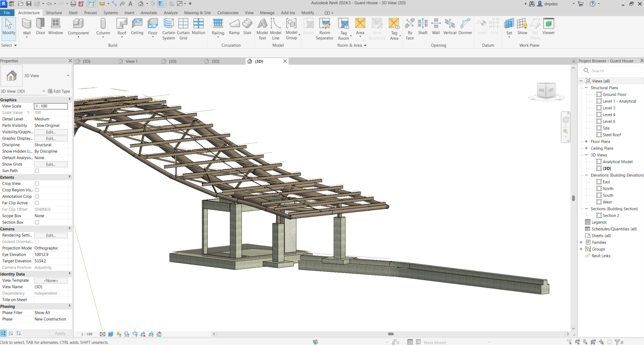Click Visibility/Graphics Edit button

(x=51, y=132)
